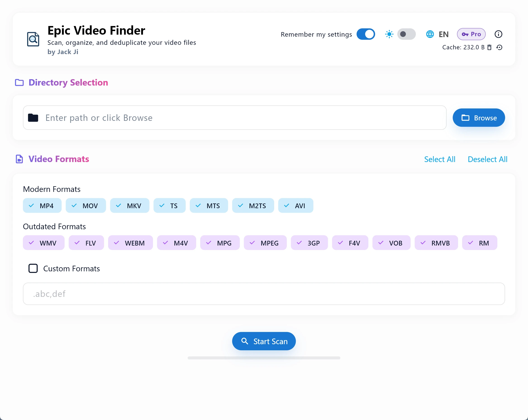528x420 pixels.
Task: Click the Video Formats file icon
Action: [19, 159]
